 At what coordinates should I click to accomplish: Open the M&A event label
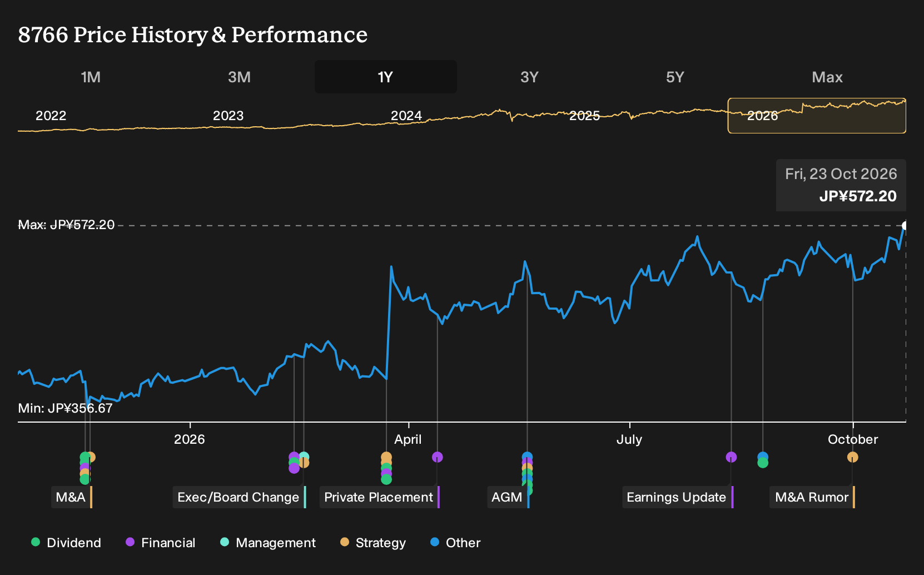[72, 497]
